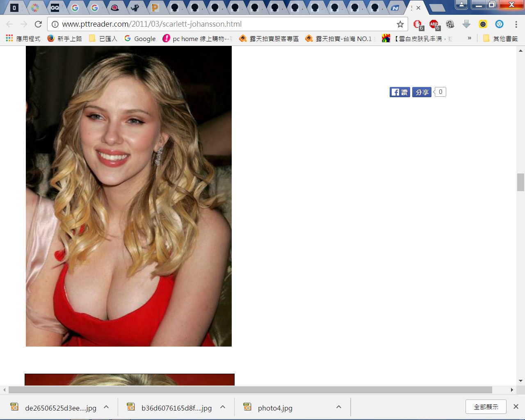The height and width of the screenshot is (420, 525).
Task: Open the 露天拍賣服客專區 bookmark
Action: pos(269,39)
